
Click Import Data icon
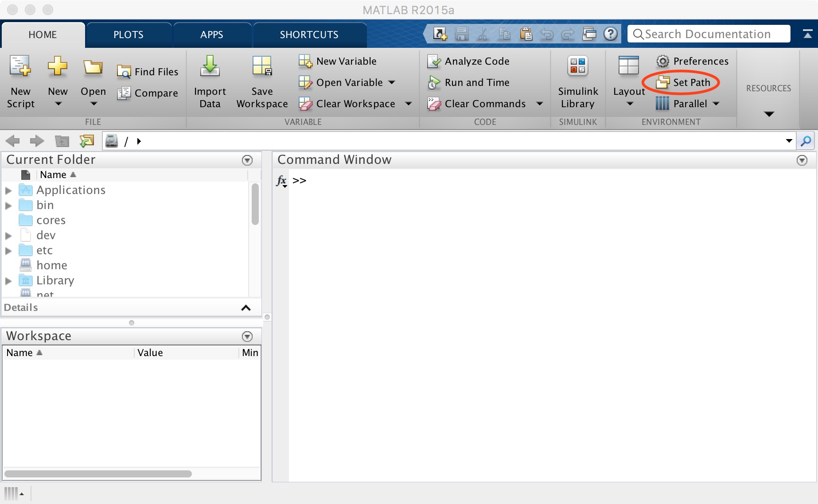click(210, 66)
